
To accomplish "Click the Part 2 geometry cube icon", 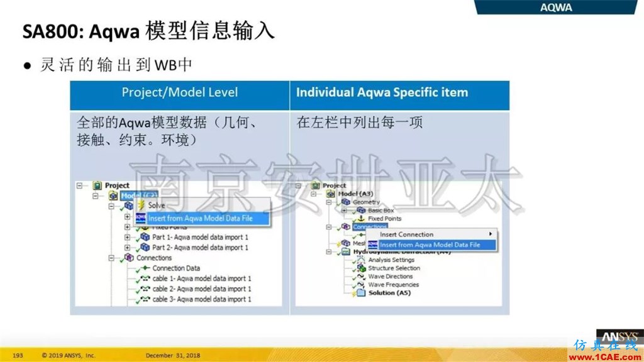I will point(145,247).
